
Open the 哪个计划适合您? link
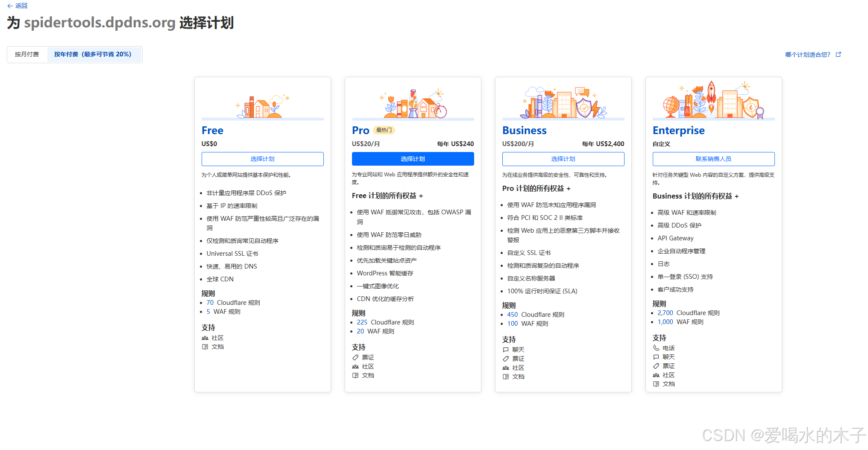click(807, 54)
